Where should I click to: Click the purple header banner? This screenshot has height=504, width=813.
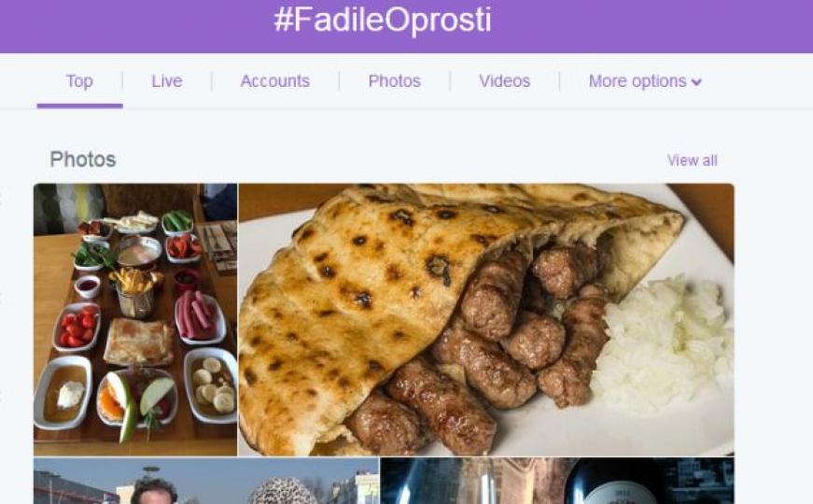click(407, 26)
